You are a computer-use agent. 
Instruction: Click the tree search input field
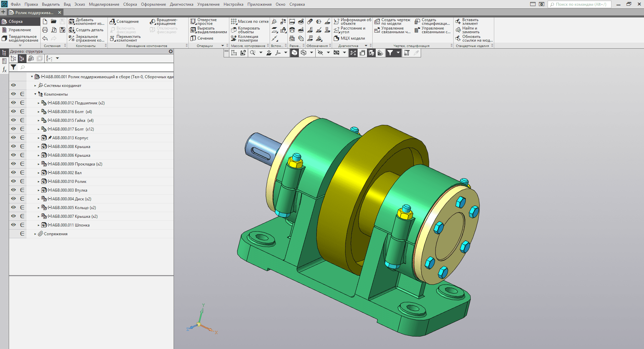pyautogui.click(x=96, y=67)
